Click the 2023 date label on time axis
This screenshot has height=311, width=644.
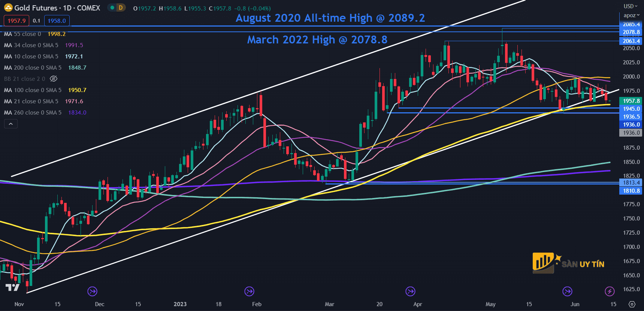(x=180, y=304)
